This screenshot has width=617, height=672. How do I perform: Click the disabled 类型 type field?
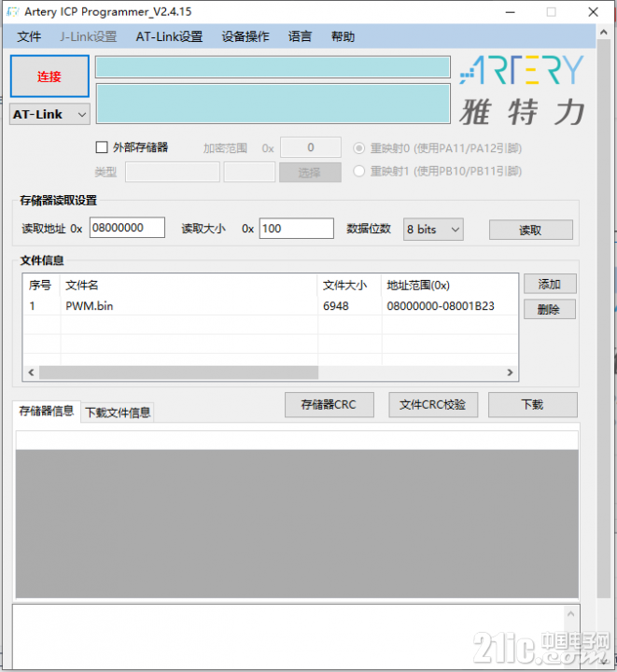coord(173,172)
